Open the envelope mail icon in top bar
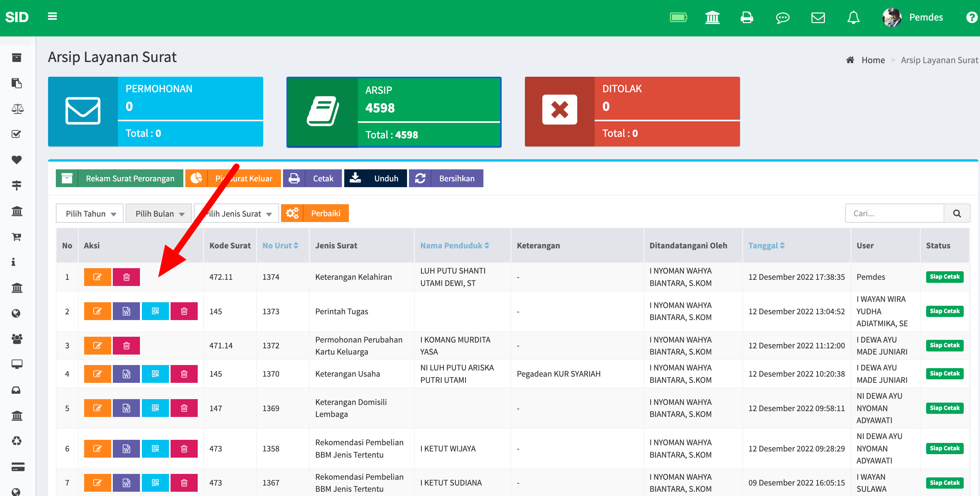The width and height of the screenshot is (980, 496). [x=818, y=17]
